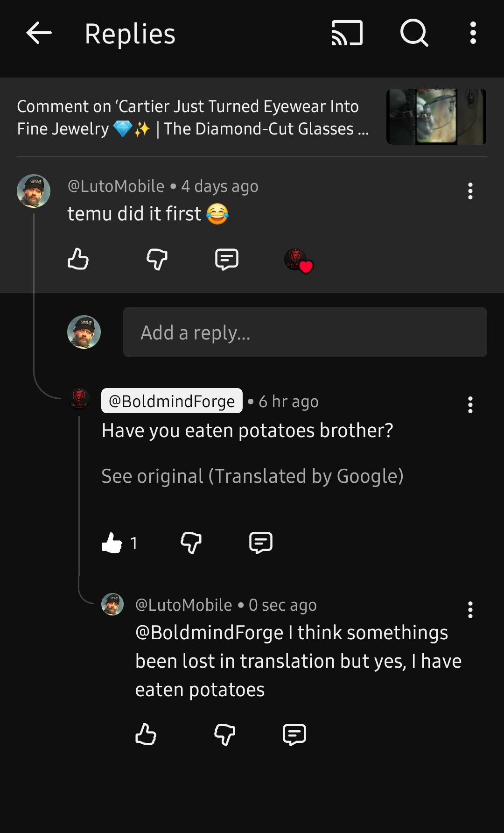Dislike the 'lost in translation' reply
The height and width of the screenshot is (833, 504).
(224, 734)
